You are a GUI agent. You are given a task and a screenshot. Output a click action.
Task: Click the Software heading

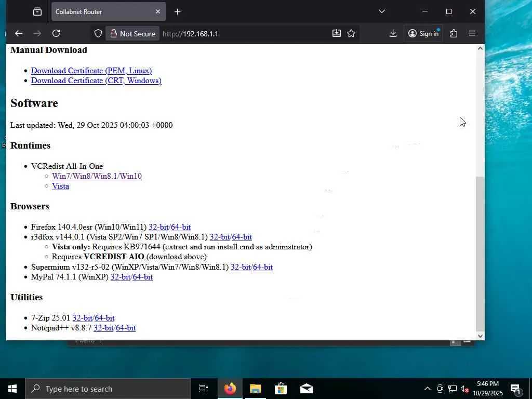(34, 103)
